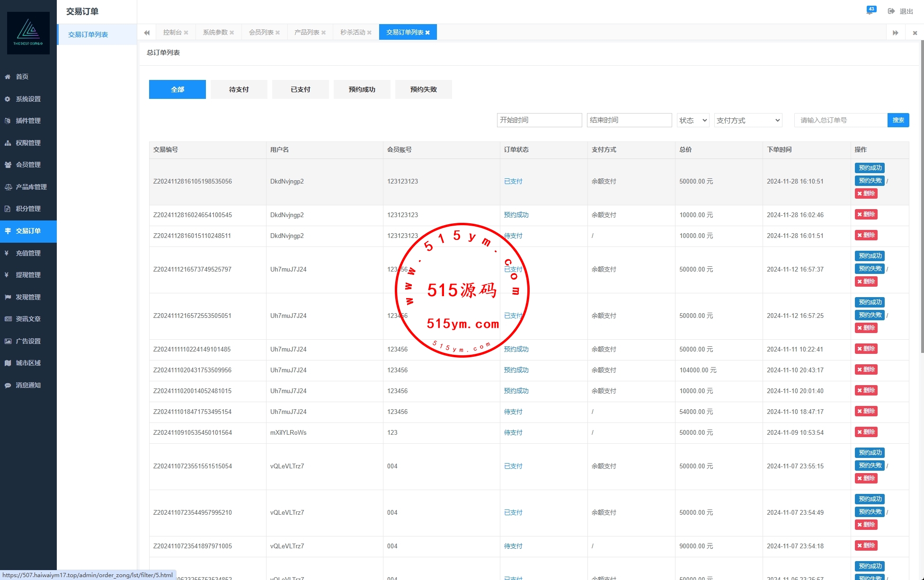
Task: Click the 开始时间 start date field
Action: [x=539, y=120]
